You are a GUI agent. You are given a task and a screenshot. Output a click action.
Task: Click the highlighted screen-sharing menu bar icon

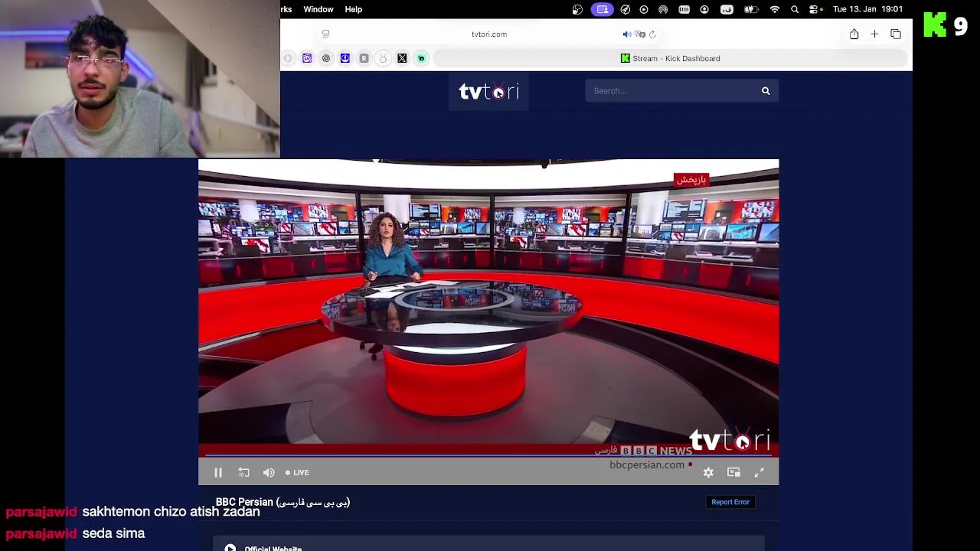click(x=603, y=9)
